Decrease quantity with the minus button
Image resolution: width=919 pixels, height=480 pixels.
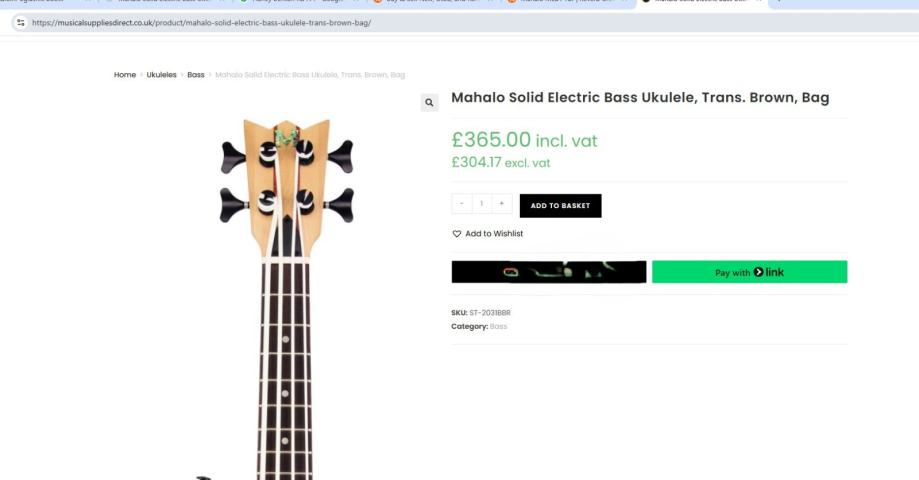(x=462, y=204)
